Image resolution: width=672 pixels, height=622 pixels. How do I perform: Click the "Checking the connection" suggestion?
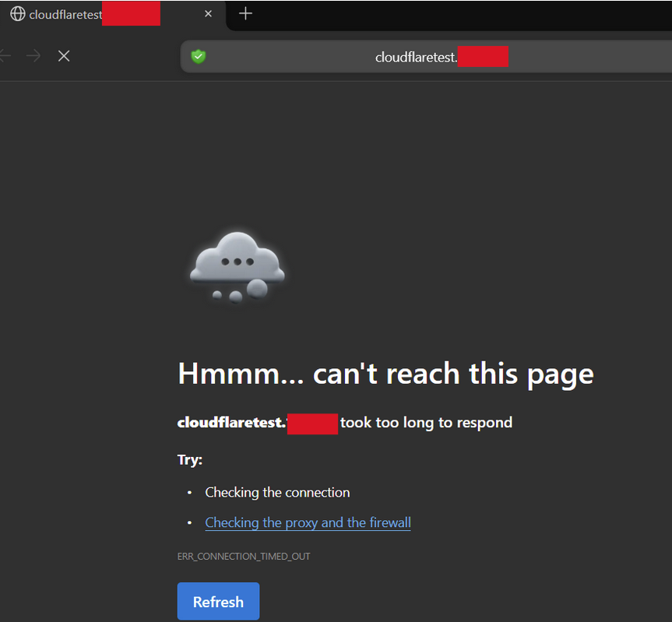pyautogui.click(x=277, y=492)
